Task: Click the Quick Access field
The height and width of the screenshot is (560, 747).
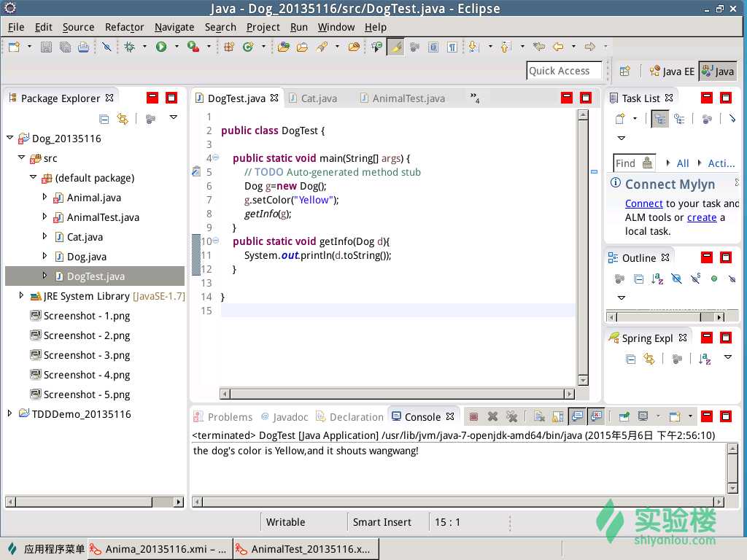Action: [564, 71]
